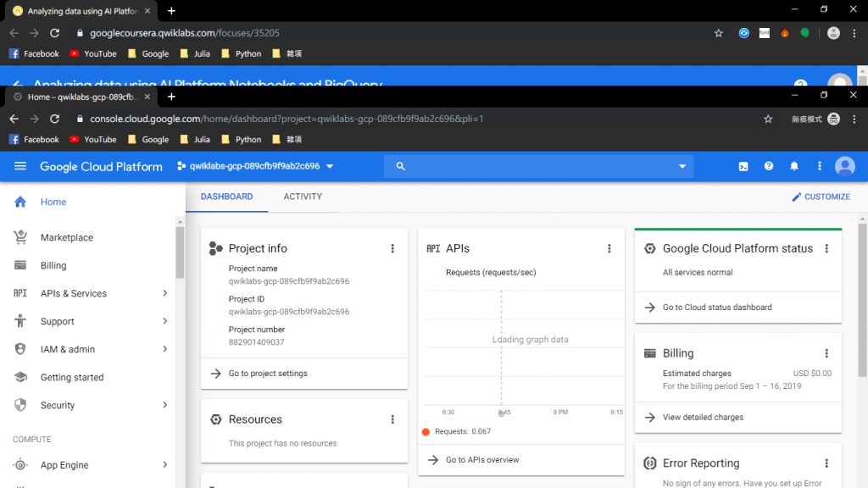Click the Google account avatar in console
The height and width of the screenshot is (488, 868).
click(x=845, y=166)
